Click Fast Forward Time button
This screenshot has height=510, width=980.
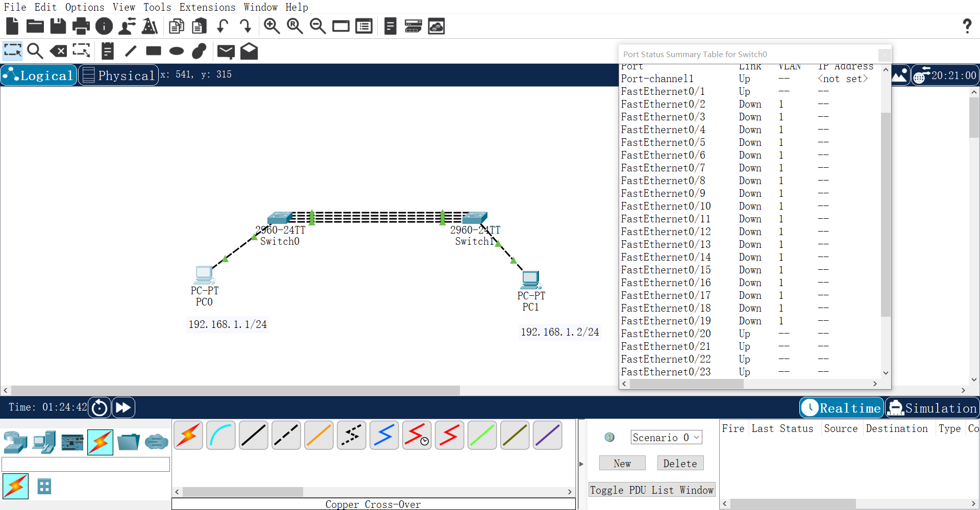pos(123,407)
